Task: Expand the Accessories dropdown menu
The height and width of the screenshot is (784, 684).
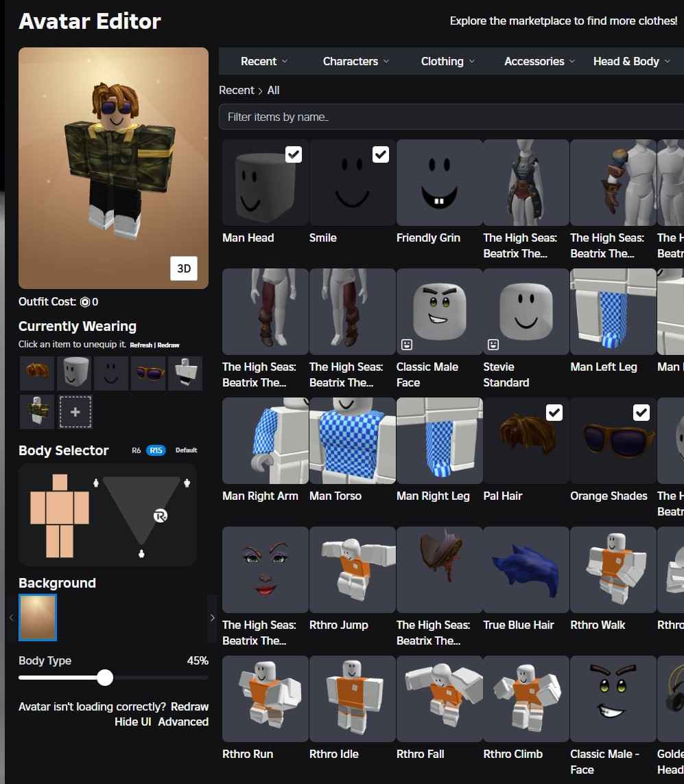Action: click(540, 62)
